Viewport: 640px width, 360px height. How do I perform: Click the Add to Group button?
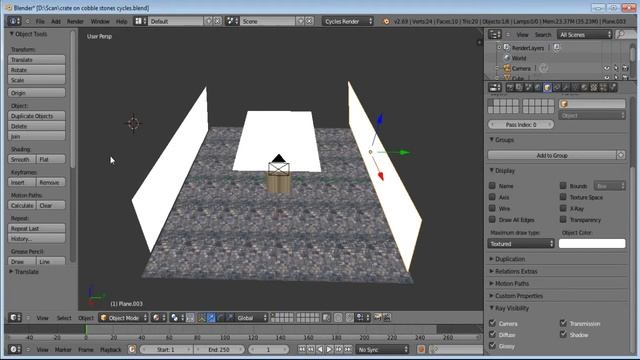[552, 155]
